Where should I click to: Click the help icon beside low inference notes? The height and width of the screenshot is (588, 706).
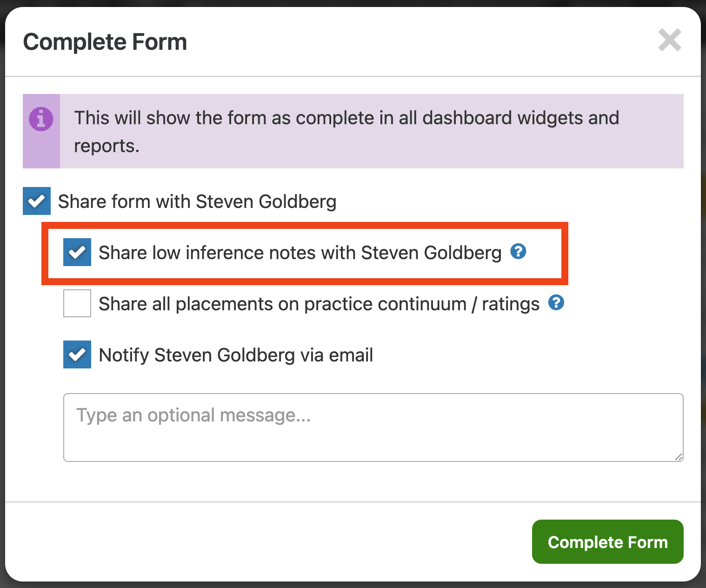tap(518, 252)
